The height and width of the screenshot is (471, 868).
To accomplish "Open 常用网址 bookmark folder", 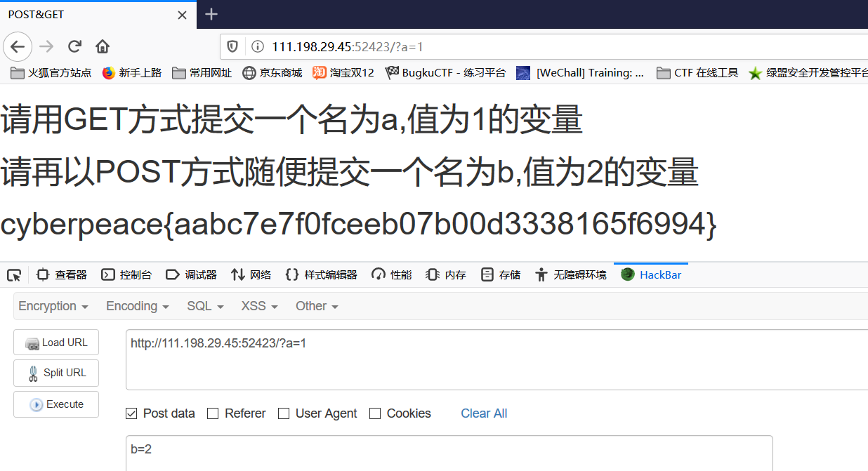I will 202,73.
